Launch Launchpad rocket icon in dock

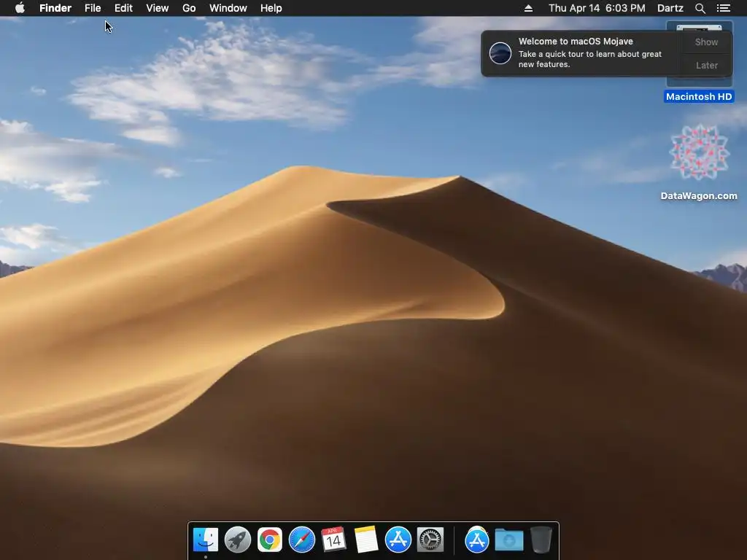(x=238, y=540)
